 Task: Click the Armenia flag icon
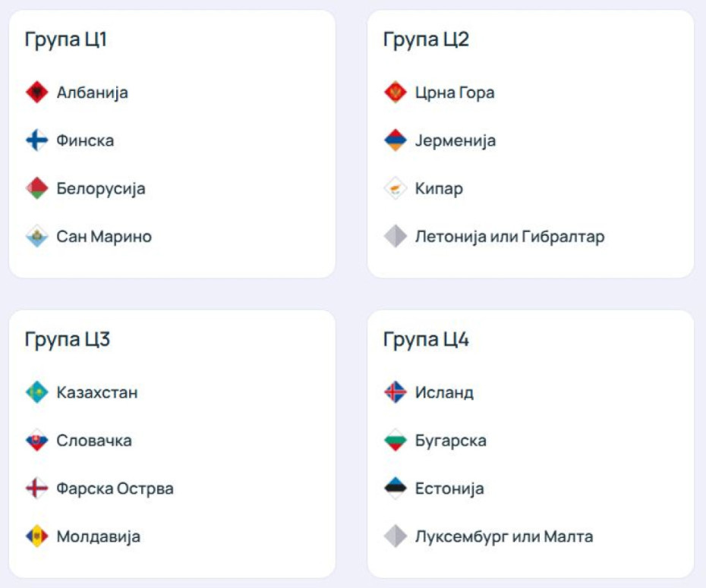tap(396, 140)
